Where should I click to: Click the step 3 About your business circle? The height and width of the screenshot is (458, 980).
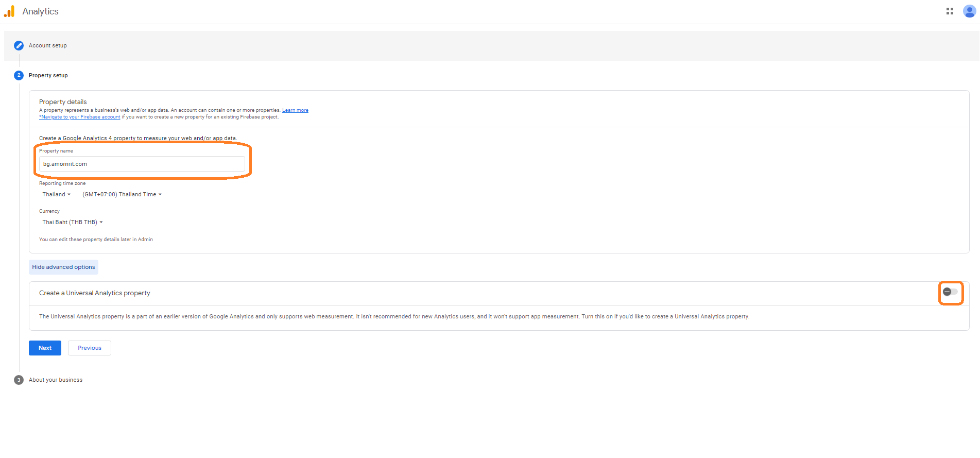(19, 380)
